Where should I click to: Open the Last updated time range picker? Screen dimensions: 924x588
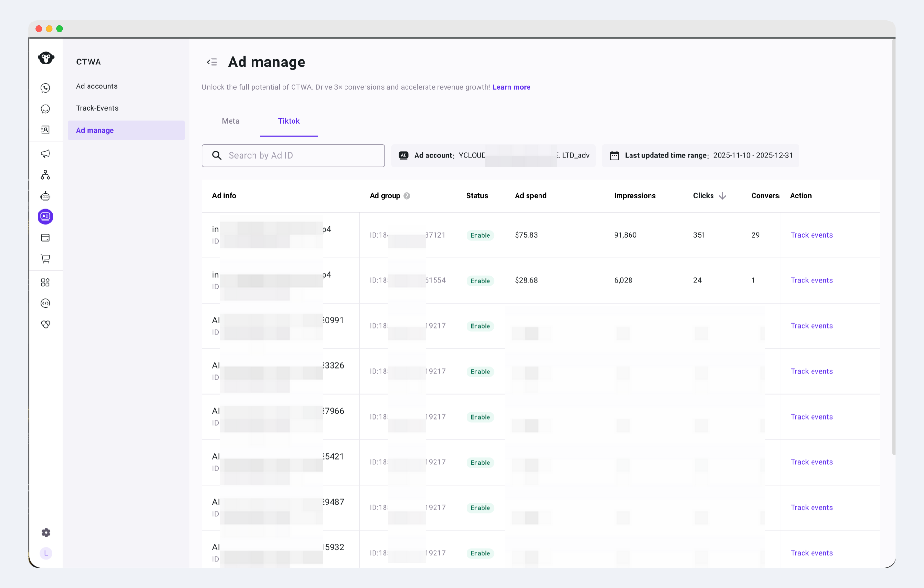point(700,155)
